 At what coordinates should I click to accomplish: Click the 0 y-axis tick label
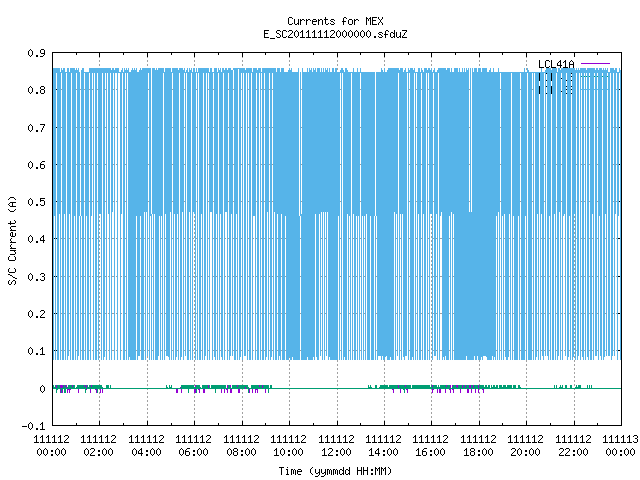(x=42, y=389)
